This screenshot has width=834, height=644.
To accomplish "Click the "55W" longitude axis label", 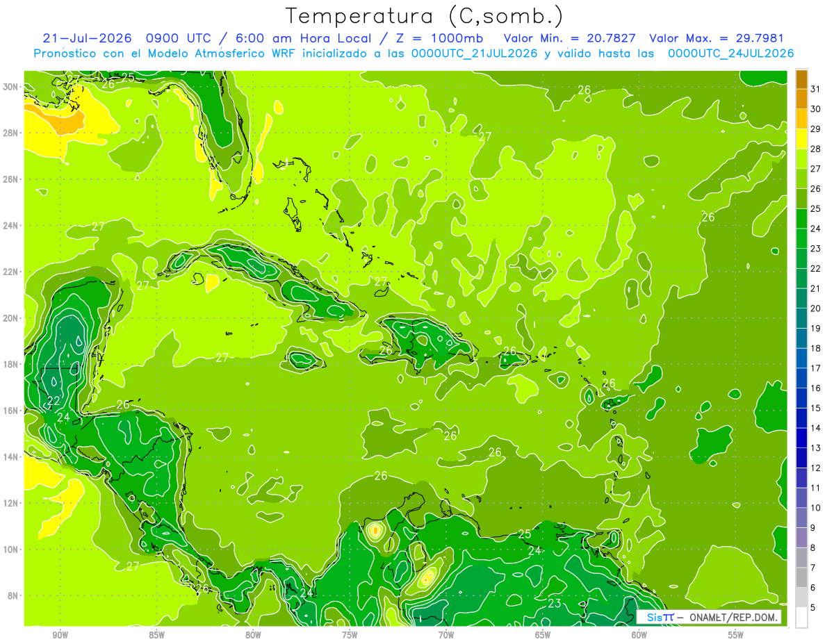I will (736, 636).
